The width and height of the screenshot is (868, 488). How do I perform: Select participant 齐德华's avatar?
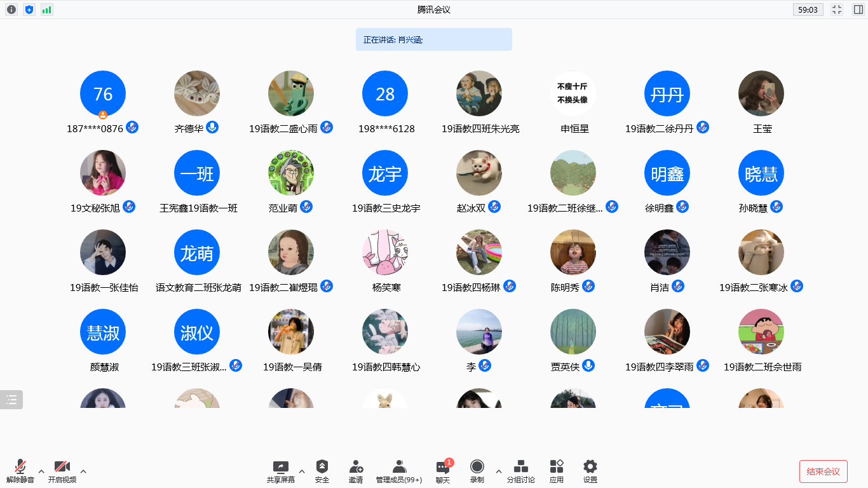coord(197,93)
